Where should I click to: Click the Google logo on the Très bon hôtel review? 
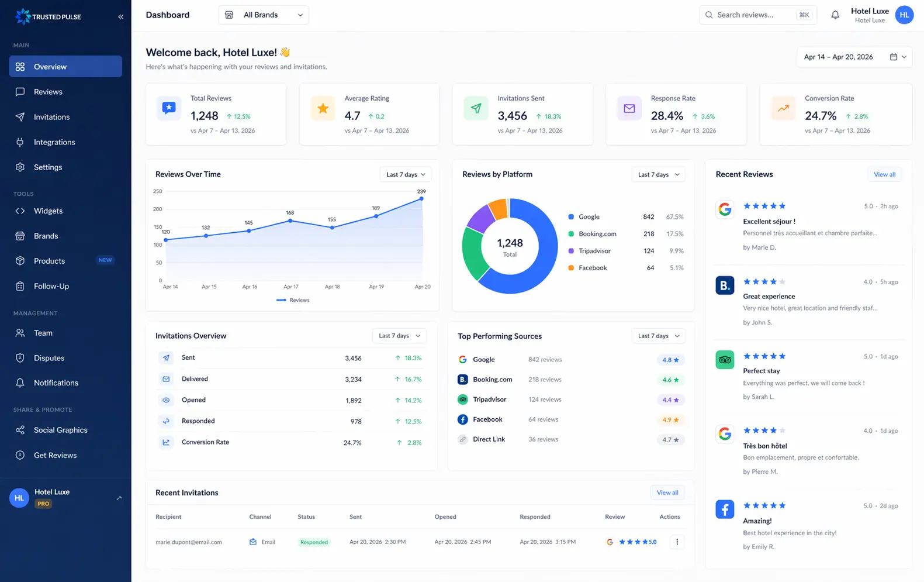click(x=725, y=434)
